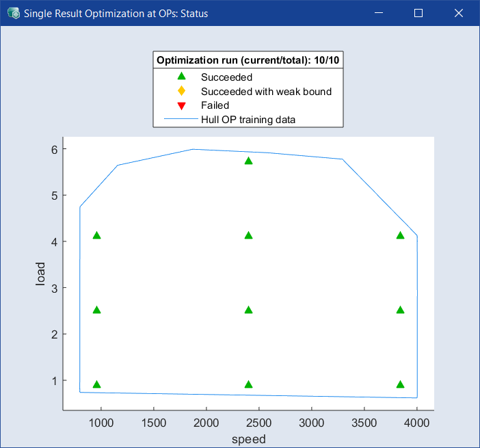Click the 'Hull OP training data' legend label

248,119
